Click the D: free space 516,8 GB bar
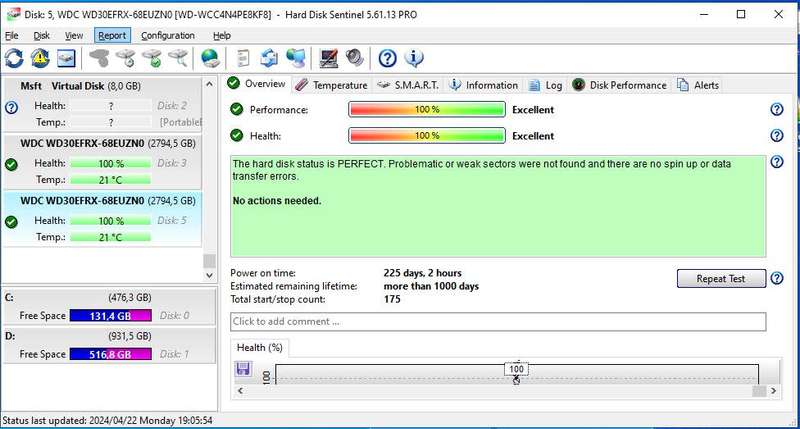The width and height of the screenshot is (800, 429). click(110, 354)
